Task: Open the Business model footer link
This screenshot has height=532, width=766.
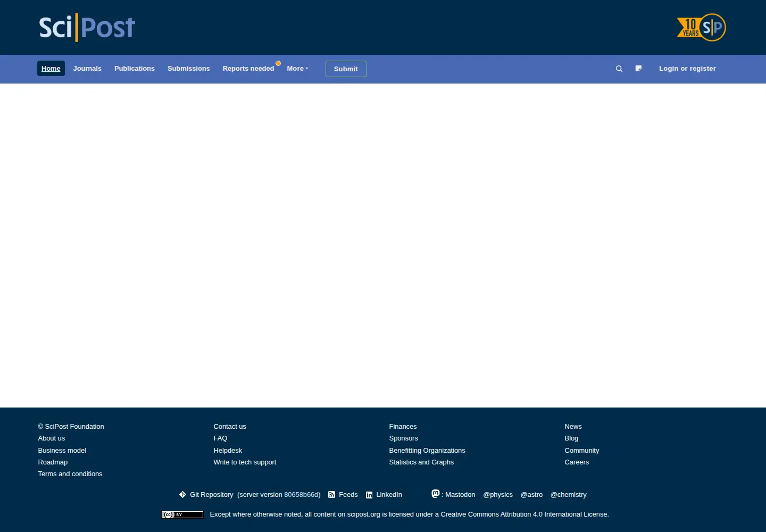Action: click(x=62, y=451)
